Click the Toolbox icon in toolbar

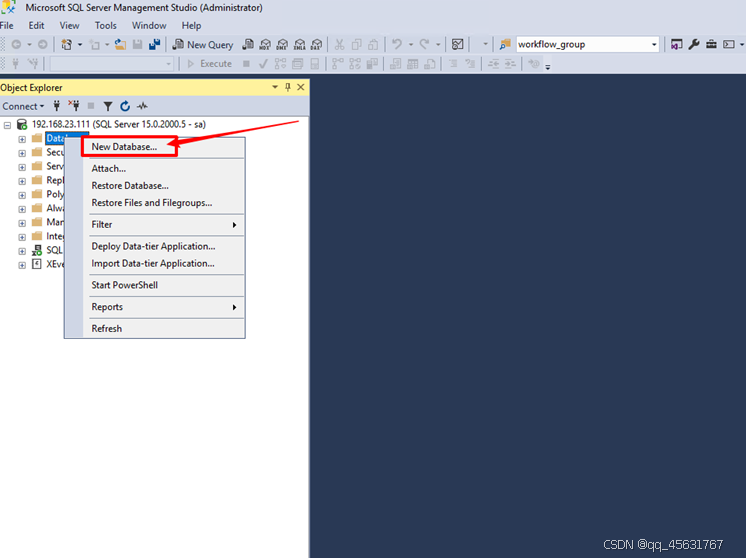point(711,45)
